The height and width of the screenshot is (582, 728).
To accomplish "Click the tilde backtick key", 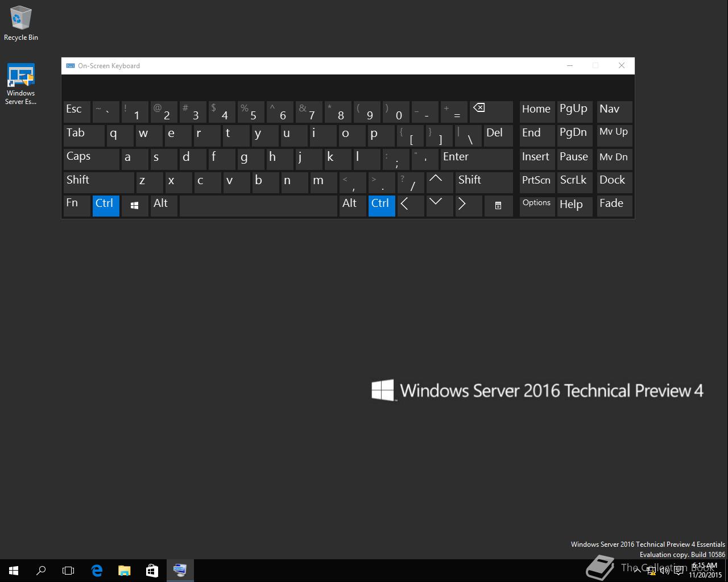I will 106,112.
